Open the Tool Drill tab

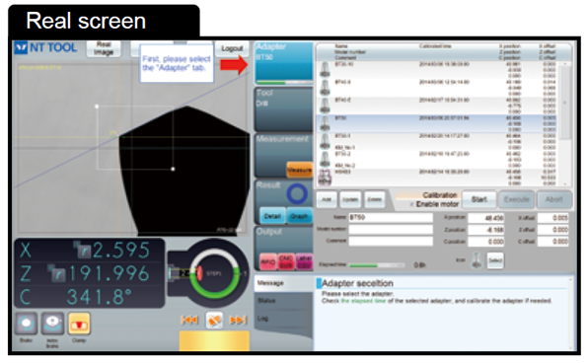pyautogui.click(x=283, y=109)
